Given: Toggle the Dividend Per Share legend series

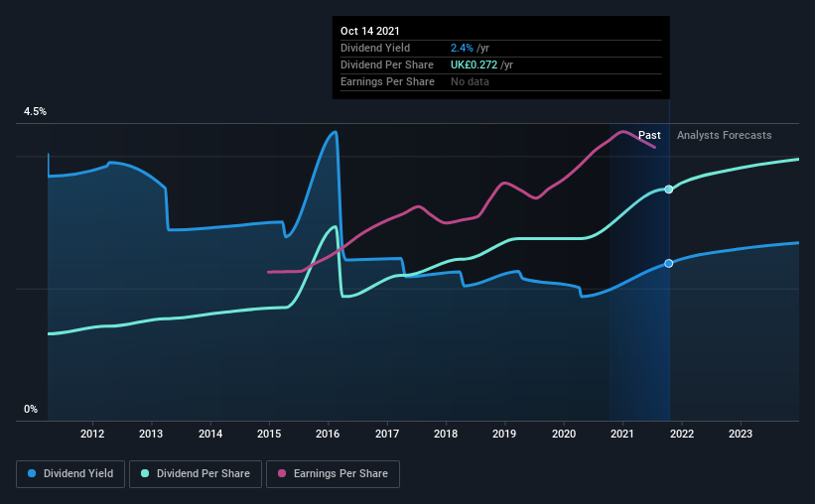Looking at the screenshot, I should (196, 474).
